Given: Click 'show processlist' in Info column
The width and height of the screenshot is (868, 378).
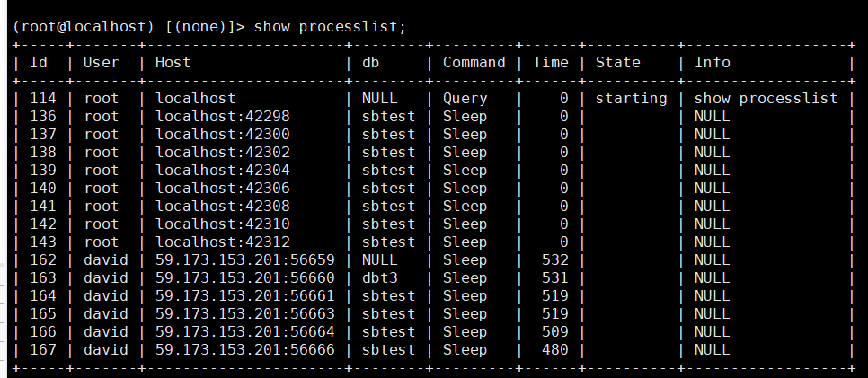Looking at the screenshot, I should 766,99.
